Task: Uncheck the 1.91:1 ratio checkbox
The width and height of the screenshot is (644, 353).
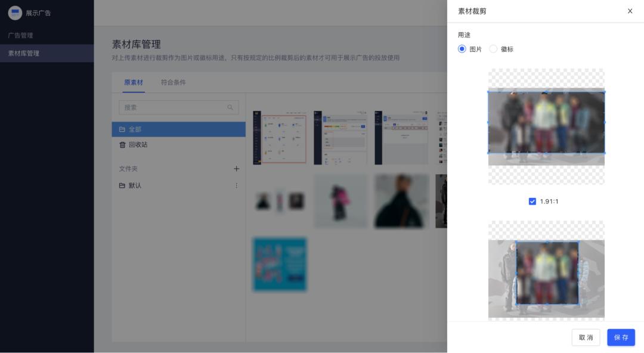Action: click(x=532, y=202)
